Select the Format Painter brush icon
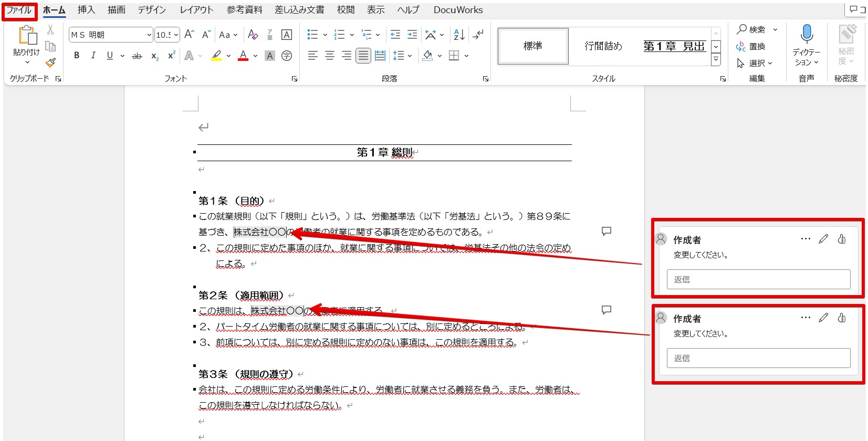This screenshot has height=441, width=868. 50,62
